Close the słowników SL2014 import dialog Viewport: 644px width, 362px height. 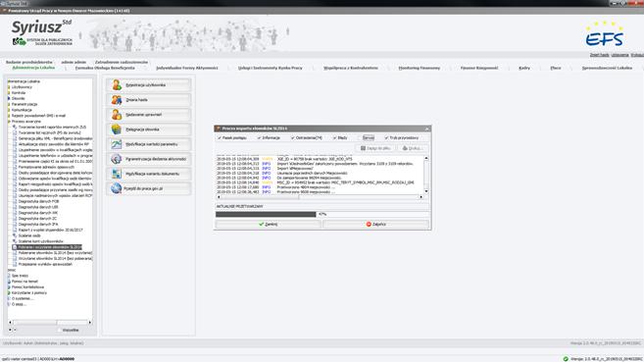[426, 129]
